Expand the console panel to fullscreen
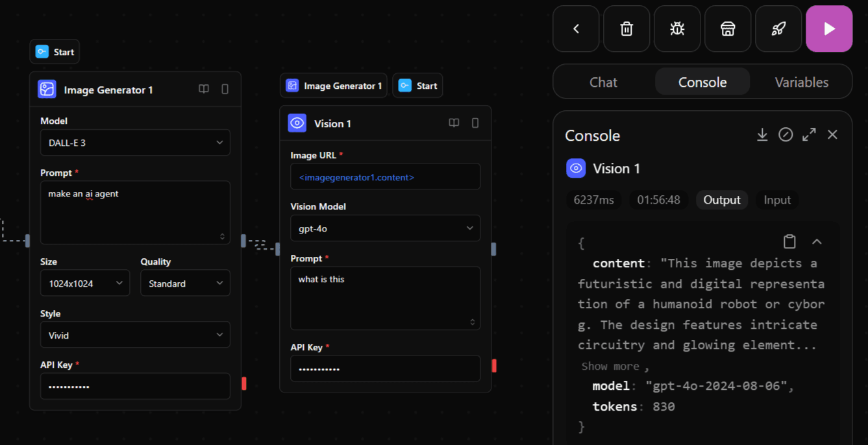Image resolution: width=868 pixels, height=445 pixels. [809, 135]
